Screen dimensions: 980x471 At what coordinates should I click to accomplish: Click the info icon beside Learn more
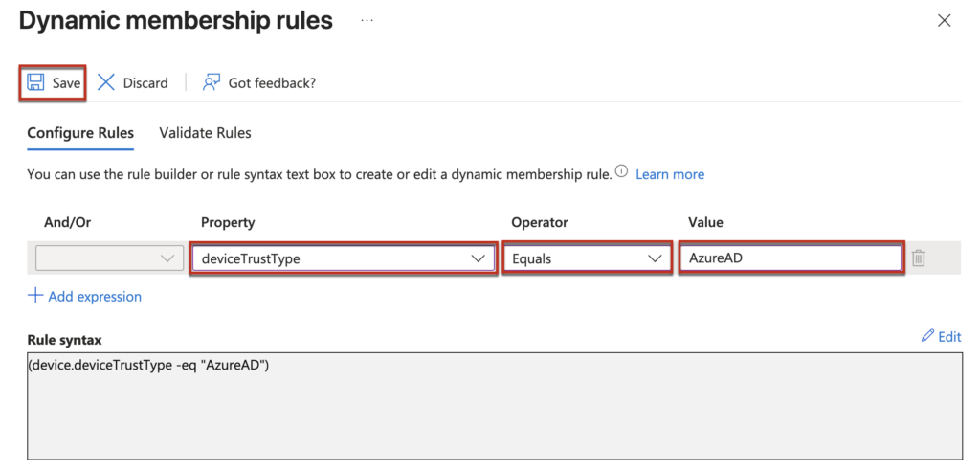tap(621, 172)
